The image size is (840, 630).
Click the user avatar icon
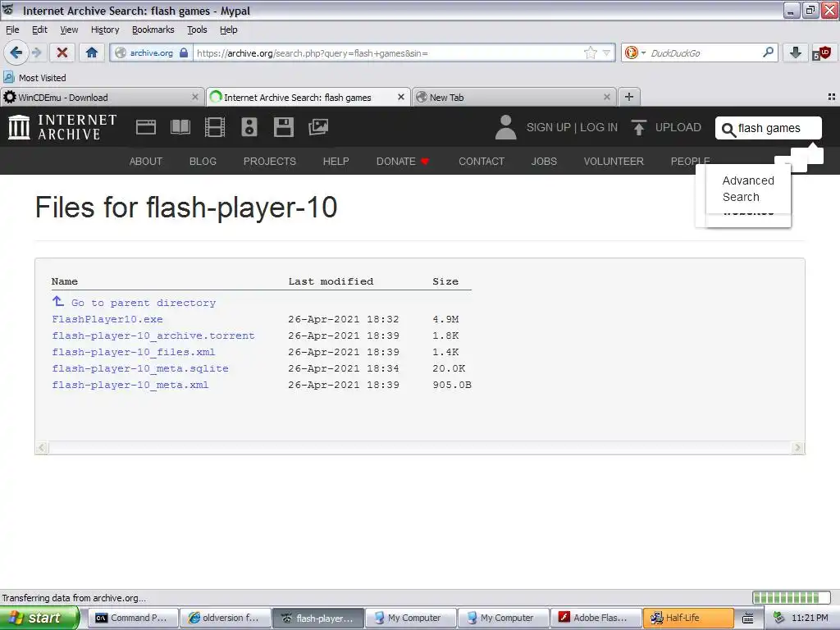[x=505, y=127]
